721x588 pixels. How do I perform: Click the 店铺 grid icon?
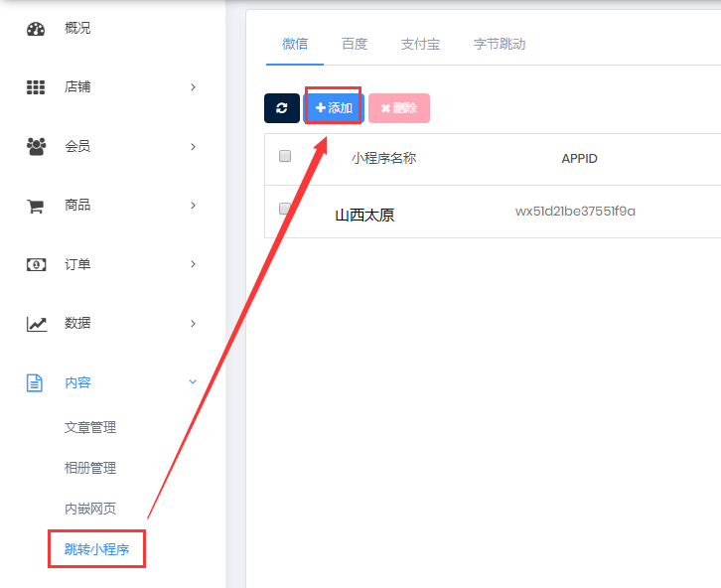(x=36, y=86)
